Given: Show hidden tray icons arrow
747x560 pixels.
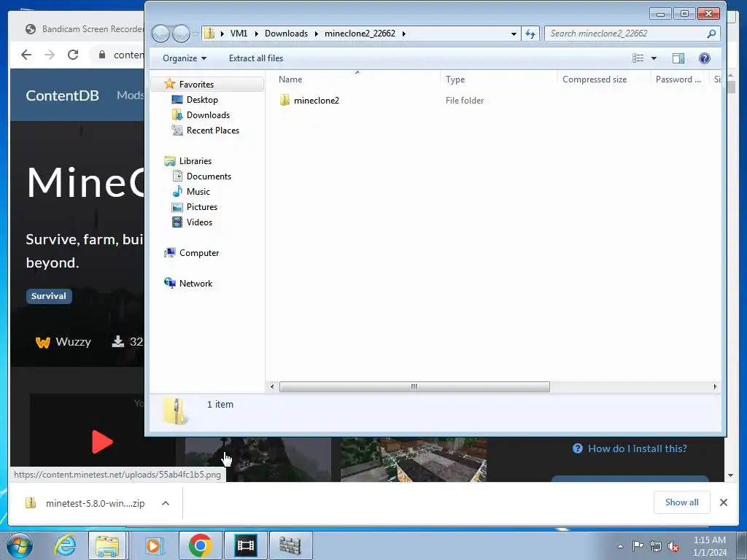Looking at the screenshot, I should click(x=620, y=547).
